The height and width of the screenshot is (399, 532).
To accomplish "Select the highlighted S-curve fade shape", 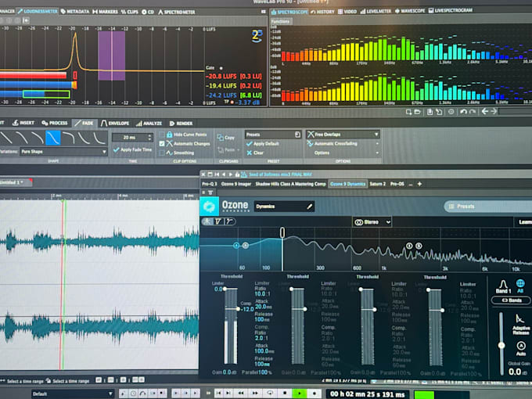I will coord(53,138).
